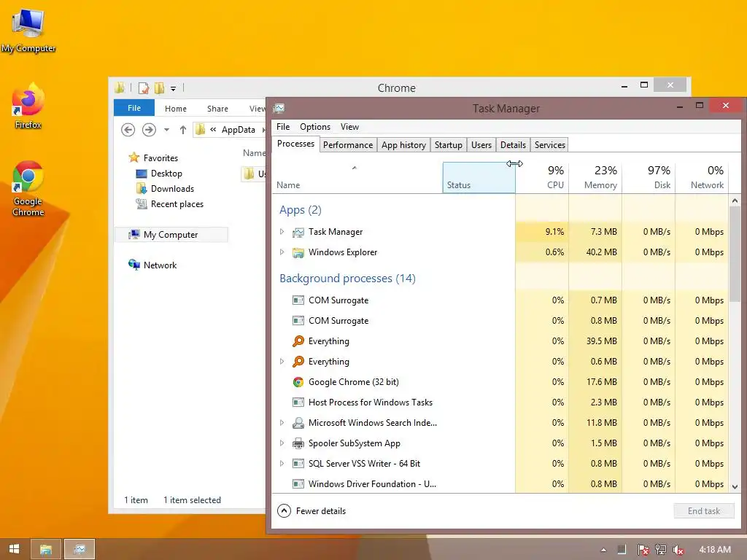The image size is (747, 560).
Task: Expand the Windows Explorer app row
Action: click(282, 252)
